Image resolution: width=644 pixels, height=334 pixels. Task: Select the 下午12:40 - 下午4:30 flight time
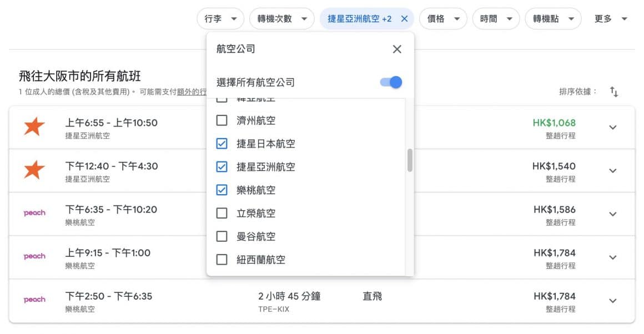(x=112, y=166)
